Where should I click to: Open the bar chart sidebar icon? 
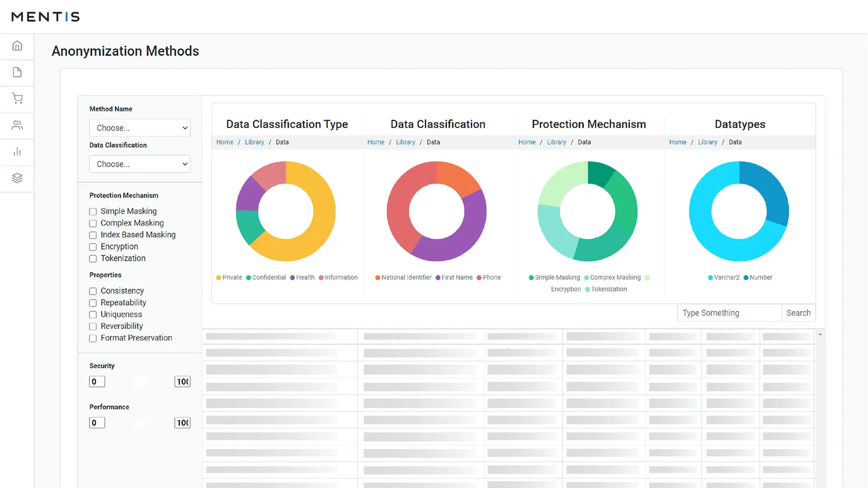pos(17,151)
